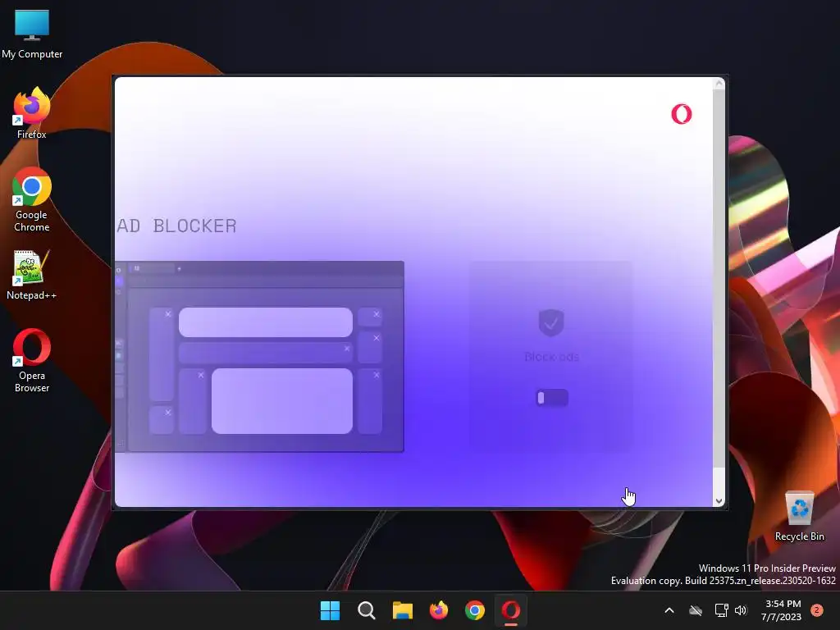Viewport: 840px width, 630px height.
Task: Select the Recycle Bin desktop icon
Action: [x=799, y=517]
